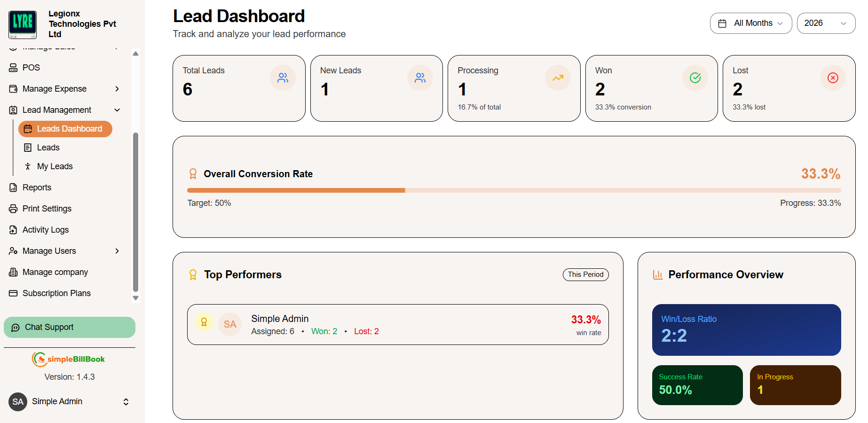Image resolution: width=868 pixels, height=423 pixels.
Task: Click the POS register icon
Action: pos(13,68)
